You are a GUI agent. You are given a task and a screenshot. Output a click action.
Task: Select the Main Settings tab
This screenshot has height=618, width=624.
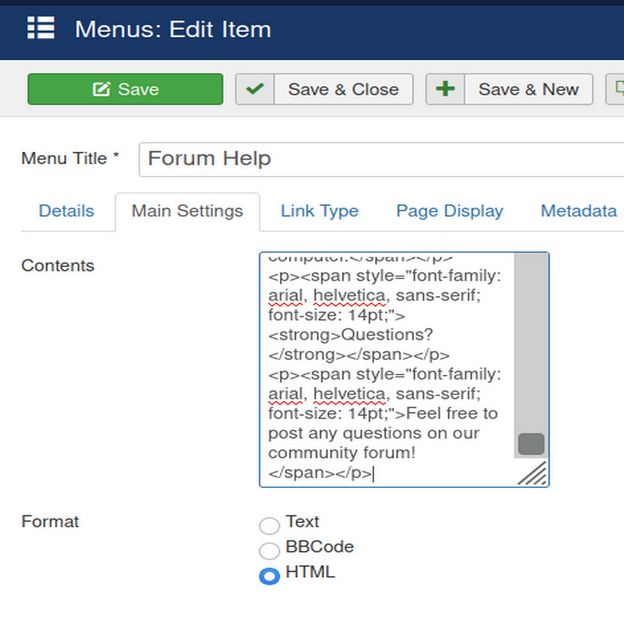[x=187, y=211]
